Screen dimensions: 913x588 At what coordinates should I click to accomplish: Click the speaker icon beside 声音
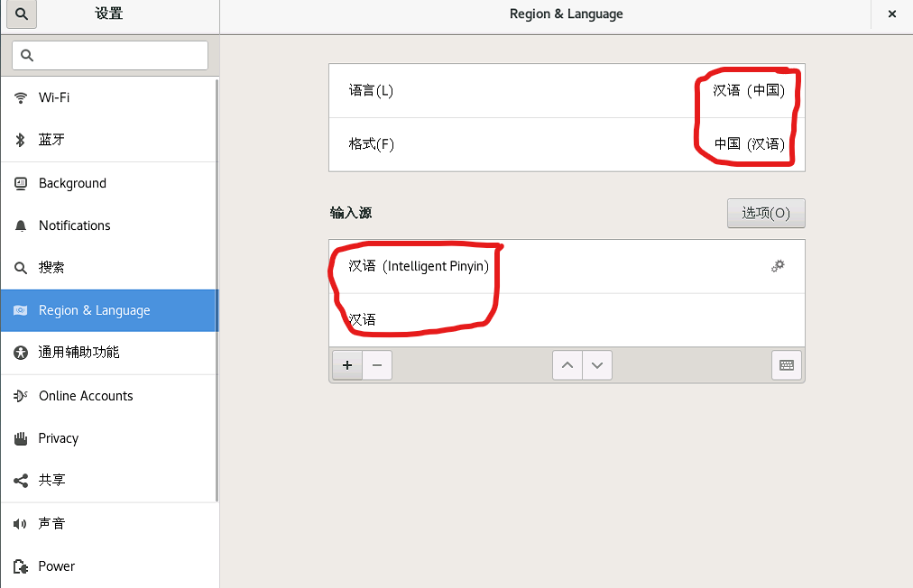pos(21,524)
